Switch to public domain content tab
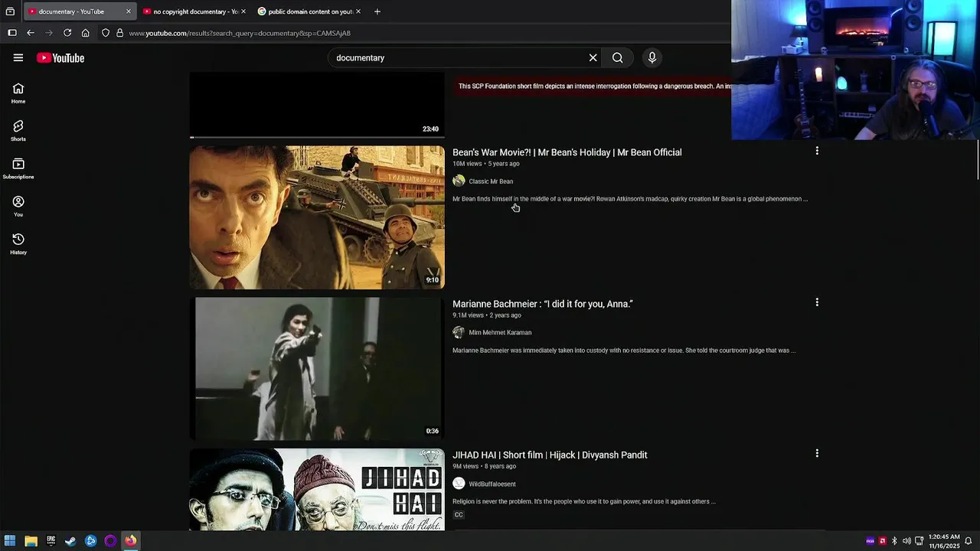The image size is (980, 551). point(305,11)
